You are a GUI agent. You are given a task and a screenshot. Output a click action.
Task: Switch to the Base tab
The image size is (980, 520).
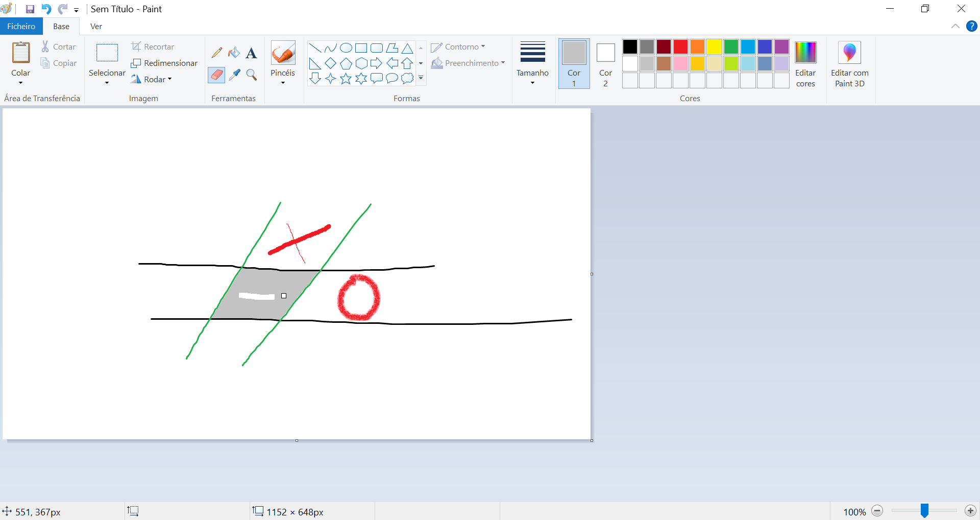[61, 26]
